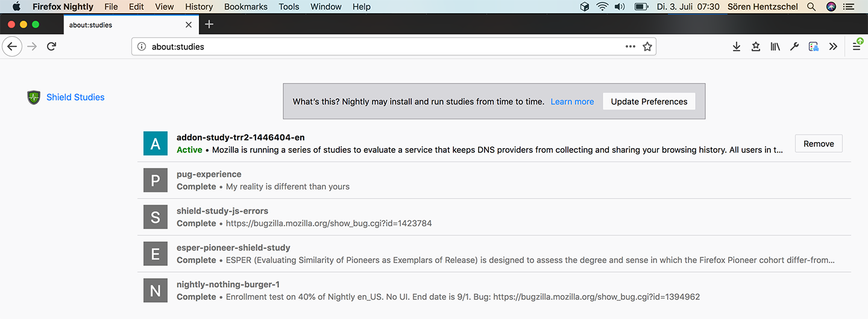Open the Downloads toolbar icon
The height and width of the screenshot is (319, 868).
pyautogui.click(x=736, y=46)
